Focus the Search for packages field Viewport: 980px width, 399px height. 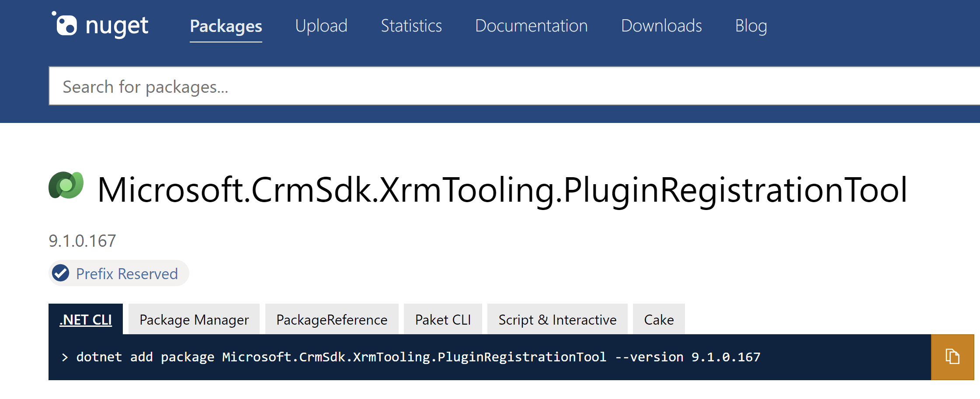point(514,86)
